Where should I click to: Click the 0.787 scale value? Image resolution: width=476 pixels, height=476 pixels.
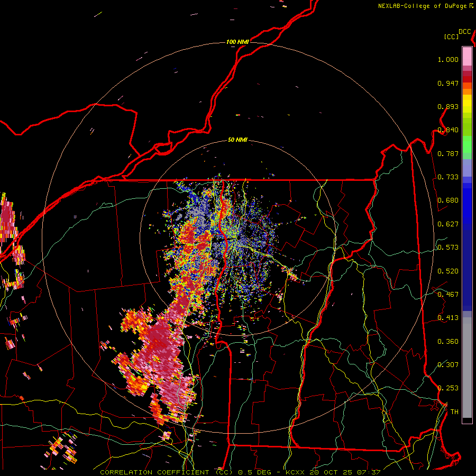coord(448,153)
